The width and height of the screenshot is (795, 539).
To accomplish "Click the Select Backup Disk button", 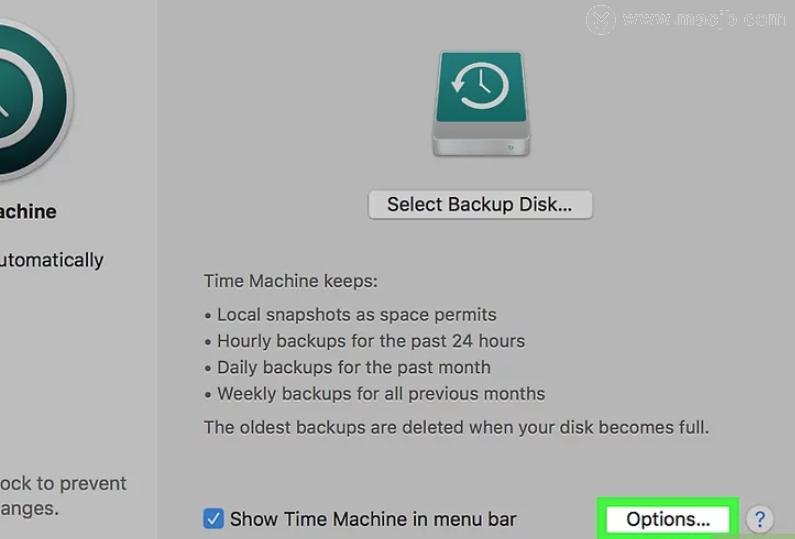I will 480,205.
